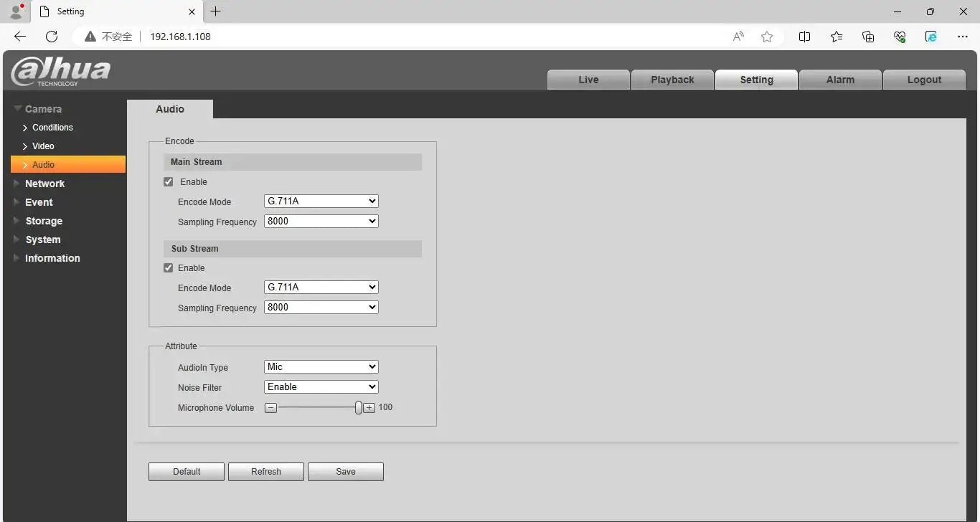
Task: Toggle Sub Stream Enable checkbox
Action: (x=169, y=268)
